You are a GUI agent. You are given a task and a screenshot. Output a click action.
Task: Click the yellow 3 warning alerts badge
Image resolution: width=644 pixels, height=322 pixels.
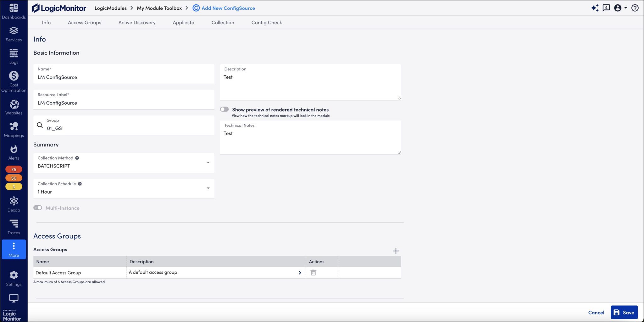coord(14,187)
